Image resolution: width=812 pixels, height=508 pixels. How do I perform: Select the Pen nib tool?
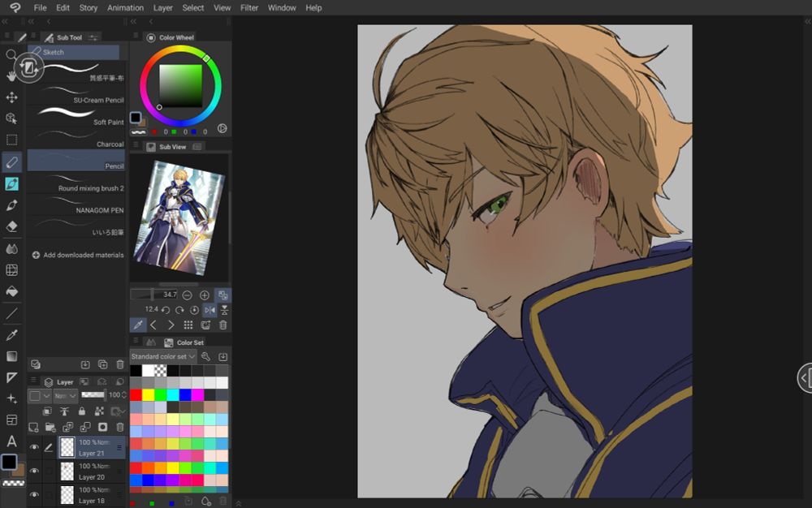[x=11, y=204]
